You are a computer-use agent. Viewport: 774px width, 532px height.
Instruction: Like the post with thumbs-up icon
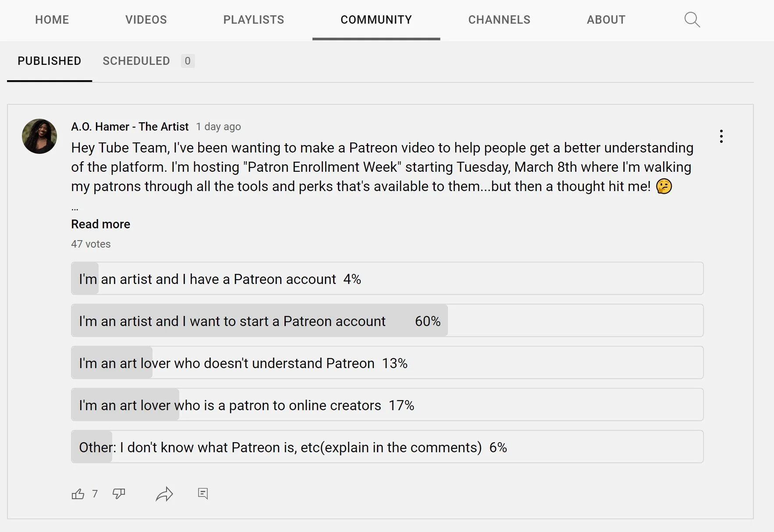(x=78, y=494)
